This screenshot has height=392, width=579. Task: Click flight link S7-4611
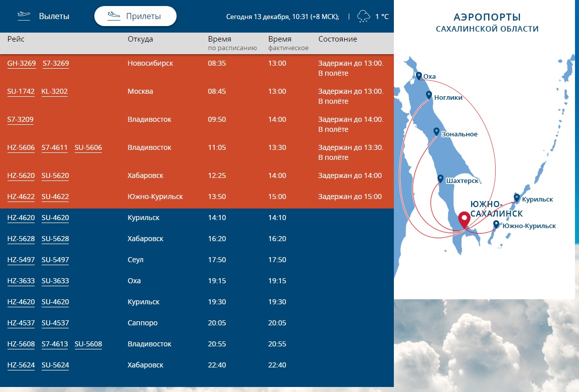pyautogui.click(x=55, y=148)
